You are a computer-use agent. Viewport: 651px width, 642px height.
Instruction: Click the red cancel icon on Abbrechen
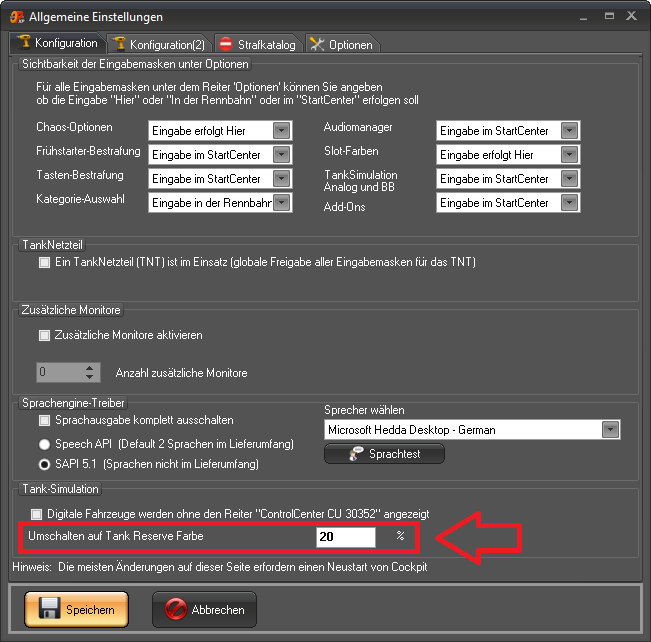(x=176, y=609)
